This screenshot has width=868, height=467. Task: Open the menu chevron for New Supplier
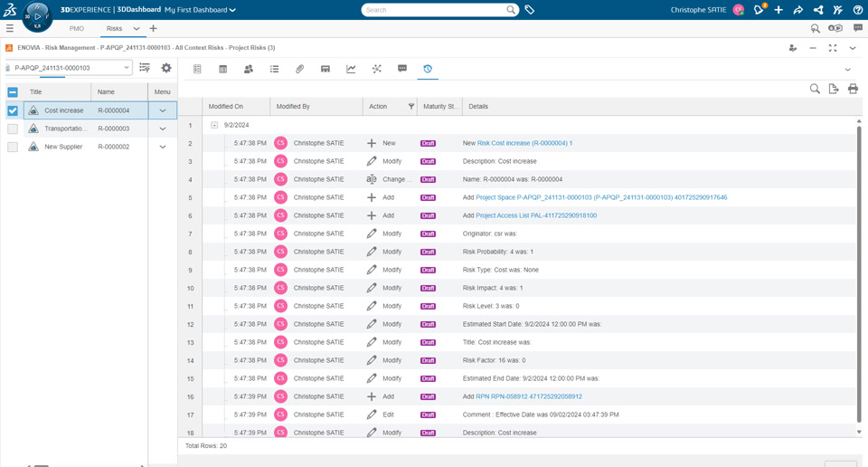tap(163, 147)
